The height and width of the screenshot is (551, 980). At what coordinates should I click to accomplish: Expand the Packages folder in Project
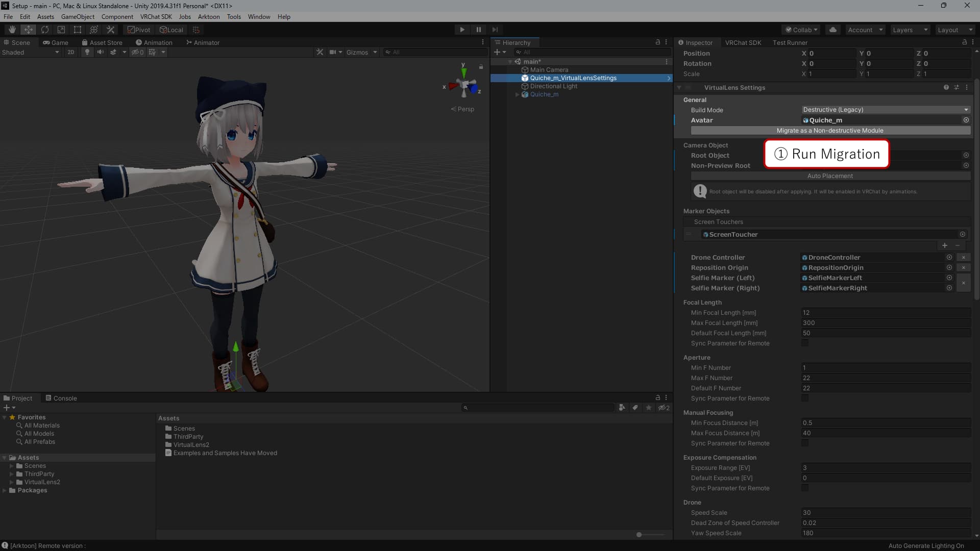tap(5, 490)
